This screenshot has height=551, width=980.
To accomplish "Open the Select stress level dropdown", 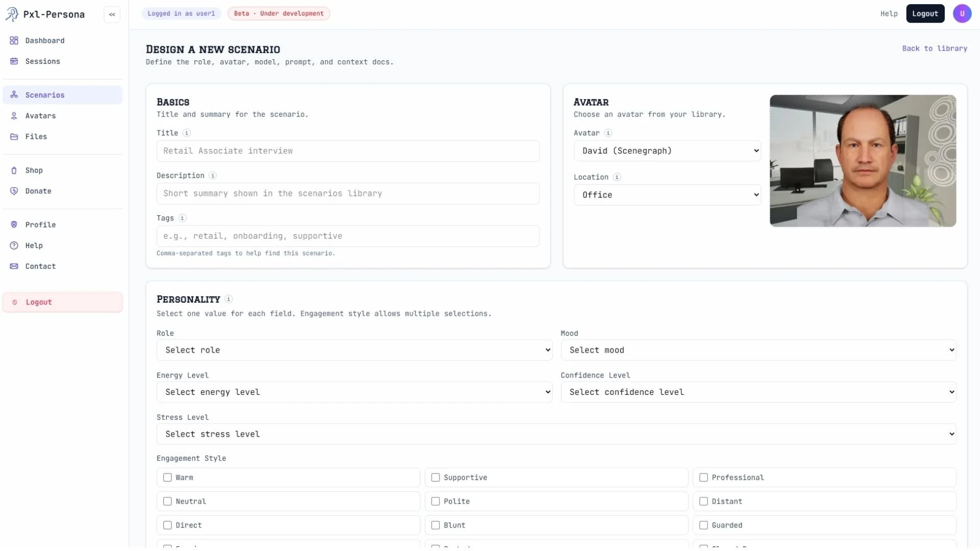I will click(x=556, y=434).
